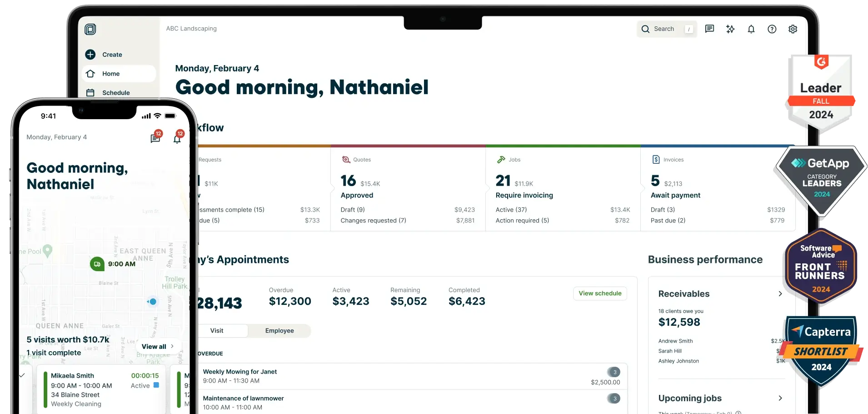868x414 pixels.
Task: Tap the phone's notification bell with badge
Action: pos(178,137)
